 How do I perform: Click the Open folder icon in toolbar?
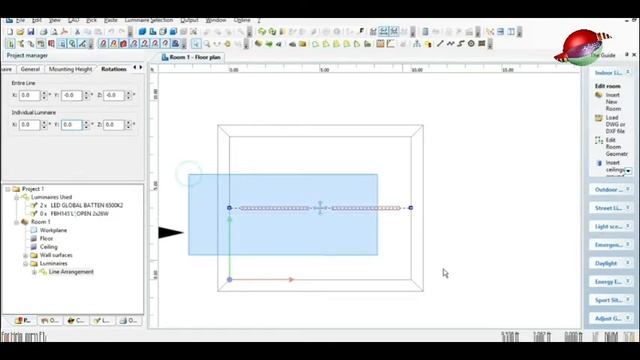click(x=20, y=32)
